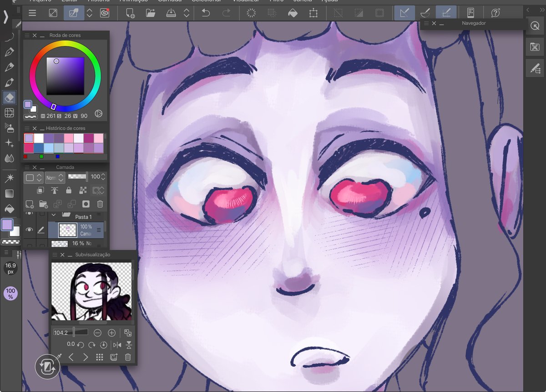This screenshot has height=392, width=546.
Task: Collapse the Pasta 1 folder chevron
Action: pyautogui.click(x=54, y=214)
